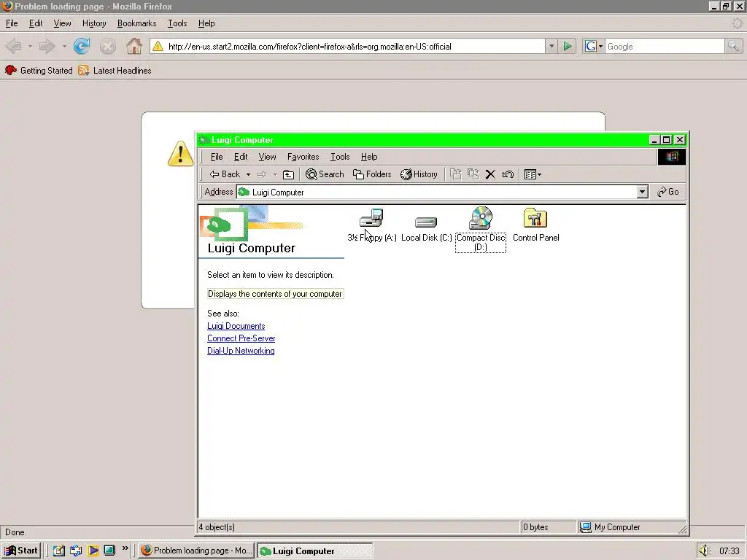Open the Firefox File menu

point(12,23)
